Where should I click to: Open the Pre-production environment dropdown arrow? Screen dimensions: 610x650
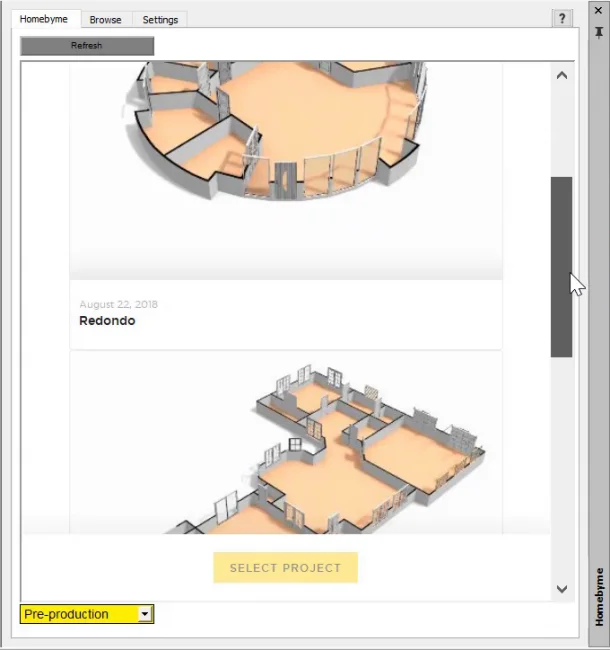click(145, 614)
